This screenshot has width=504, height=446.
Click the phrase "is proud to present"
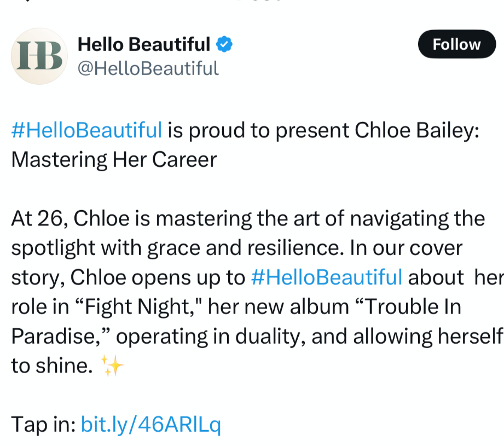pyautogui.click(x=258, y=130)
